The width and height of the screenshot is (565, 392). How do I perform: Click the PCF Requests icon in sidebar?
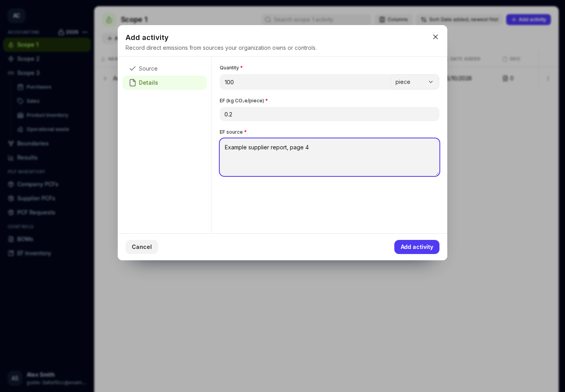pos(11,212)
